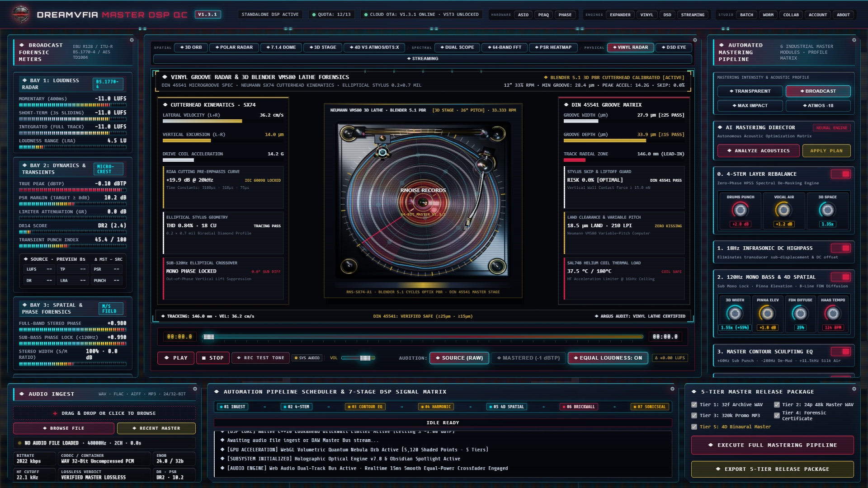Enable Equal Loudness audition toggle
Image resolution: width=868 pixels, height=488 pixels.
[x=608, y=358]
